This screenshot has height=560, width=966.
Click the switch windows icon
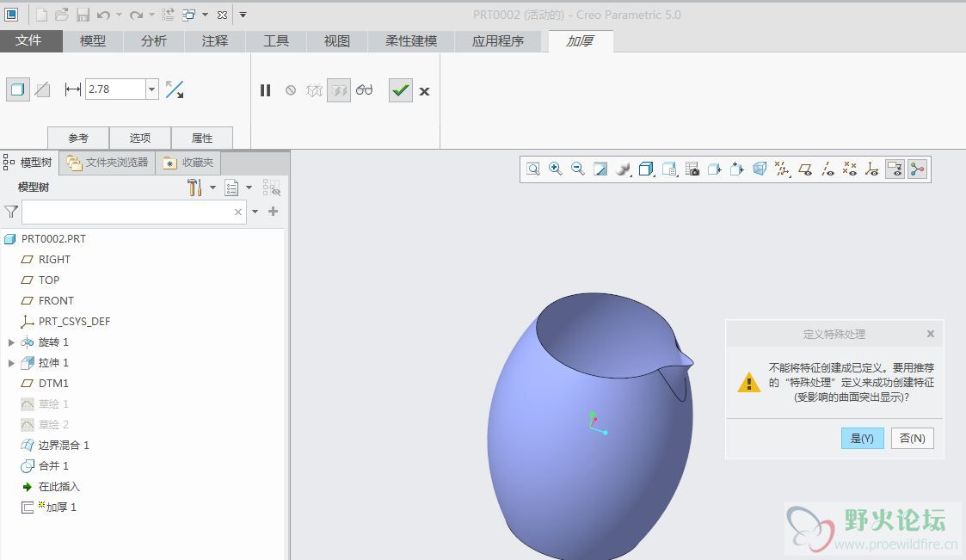(x=189, y=15)
